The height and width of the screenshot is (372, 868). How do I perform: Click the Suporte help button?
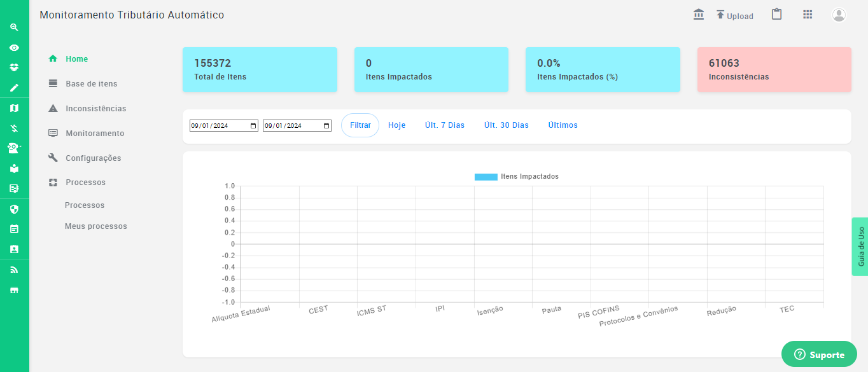click(820, 354)
